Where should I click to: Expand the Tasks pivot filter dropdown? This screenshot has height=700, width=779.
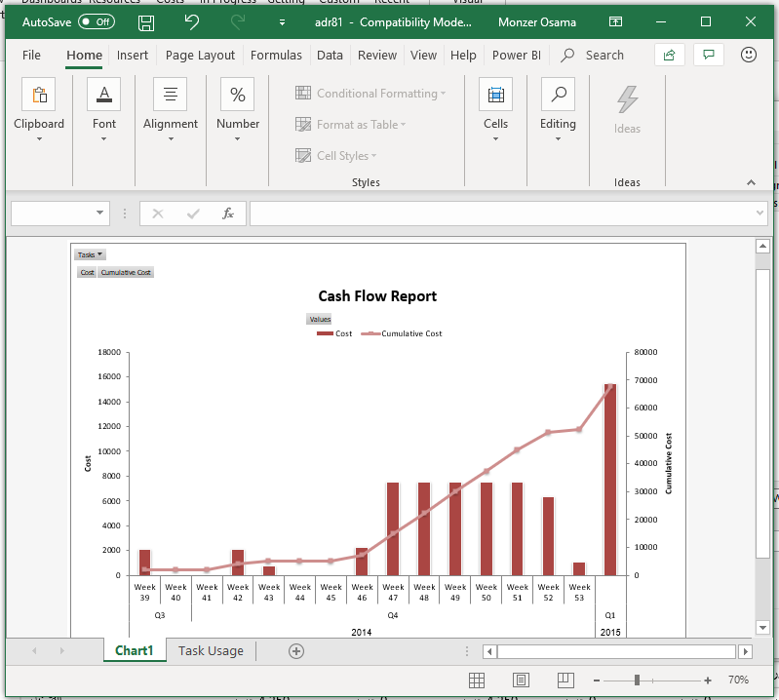coord(91,254)
